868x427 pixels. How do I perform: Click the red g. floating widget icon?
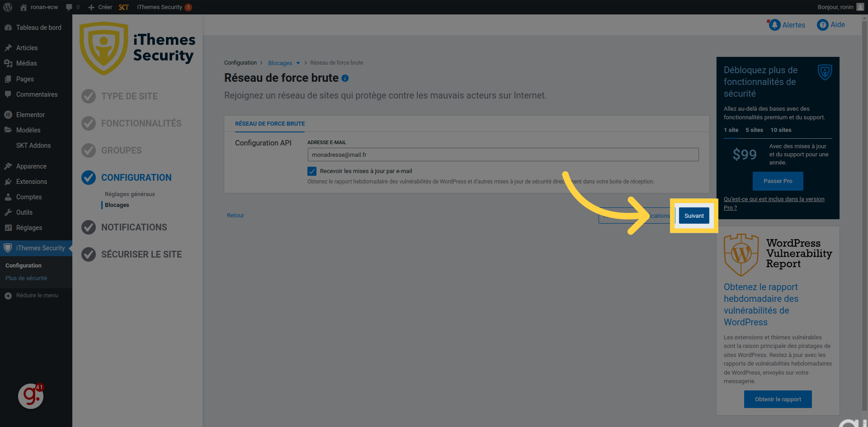[31, 396]
